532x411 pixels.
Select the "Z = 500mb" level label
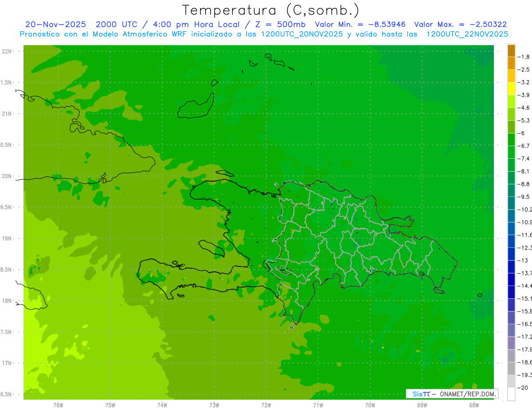click(280, 24)
